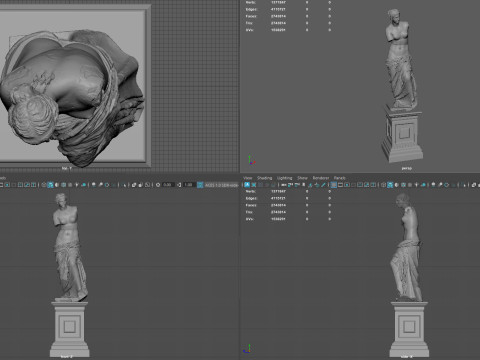This screenshot has width=480, height=360.
Task: Open the Panels menu
Action: click(339, 178)
